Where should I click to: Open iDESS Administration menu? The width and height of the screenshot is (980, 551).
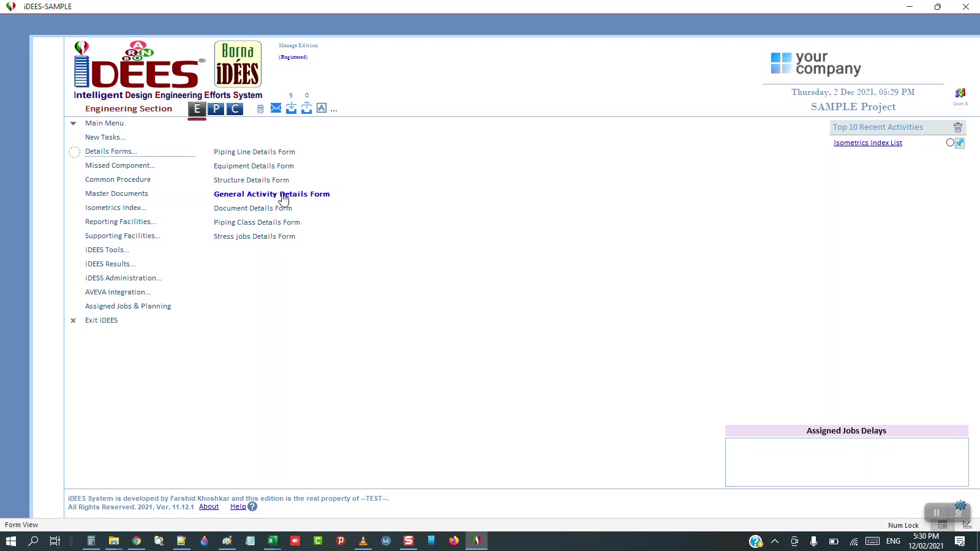[x=123, y=278]
